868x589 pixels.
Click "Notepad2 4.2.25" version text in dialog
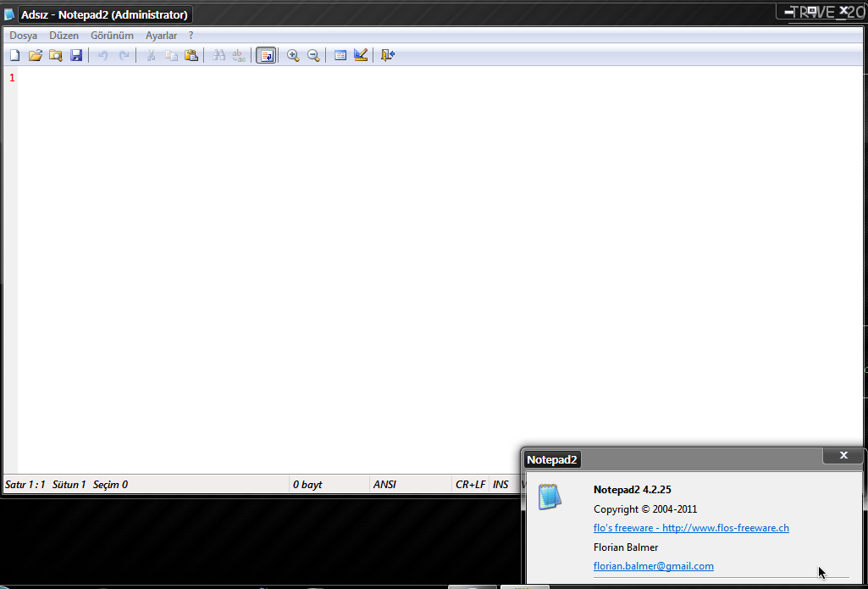coord(633,490)
